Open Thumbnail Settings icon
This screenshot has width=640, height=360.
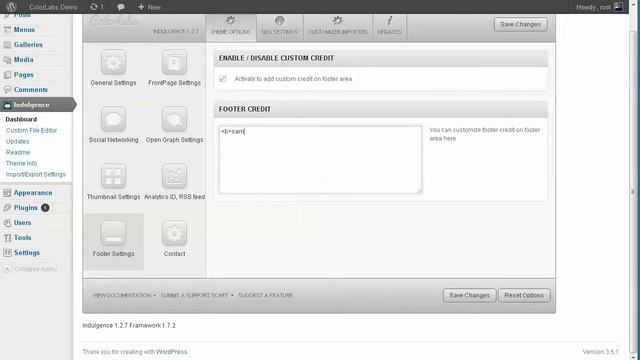click(113, 176)
